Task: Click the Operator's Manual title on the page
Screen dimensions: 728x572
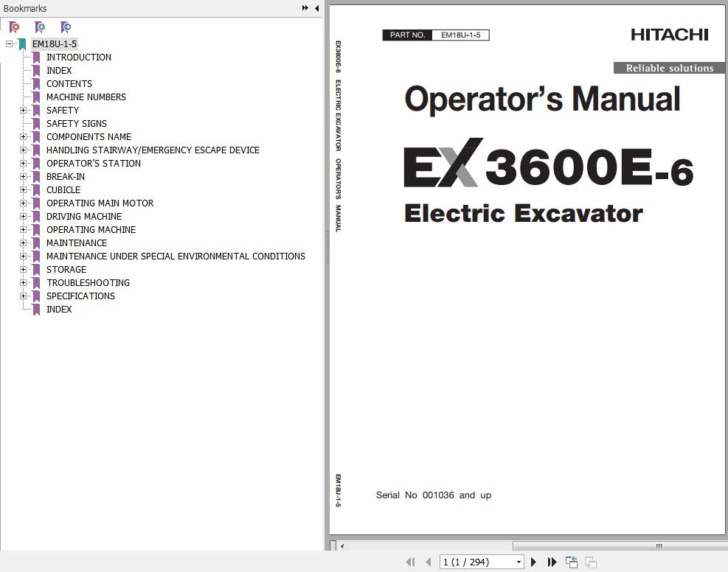Action: (542, 99)
